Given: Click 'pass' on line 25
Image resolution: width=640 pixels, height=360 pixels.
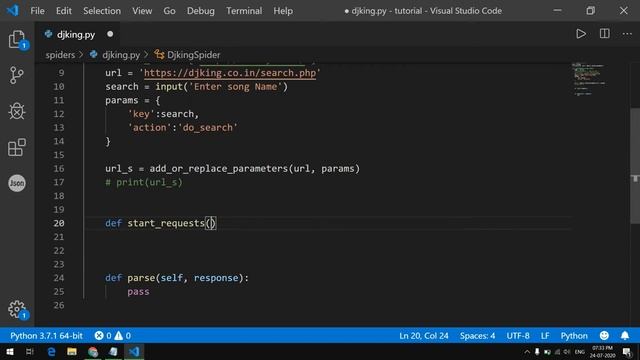Looking at the screenshot, I should pos(138,291).
